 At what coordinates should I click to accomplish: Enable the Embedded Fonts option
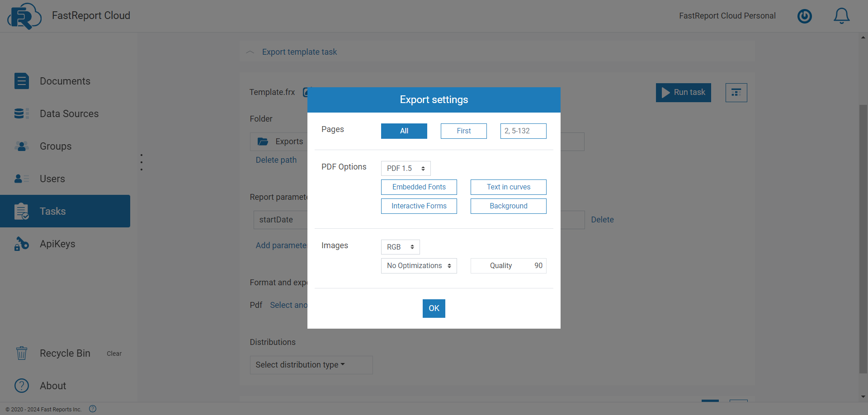419,187
